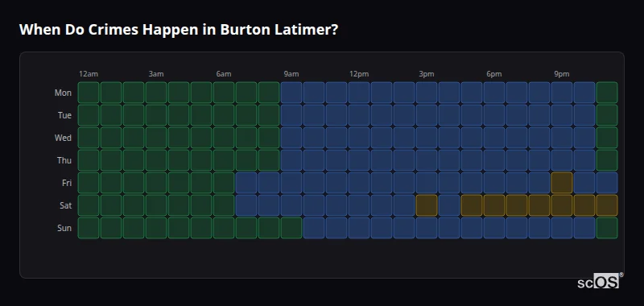Click the Sunday 10am blue cell
The image size is (644, 306).
[314, 228]
